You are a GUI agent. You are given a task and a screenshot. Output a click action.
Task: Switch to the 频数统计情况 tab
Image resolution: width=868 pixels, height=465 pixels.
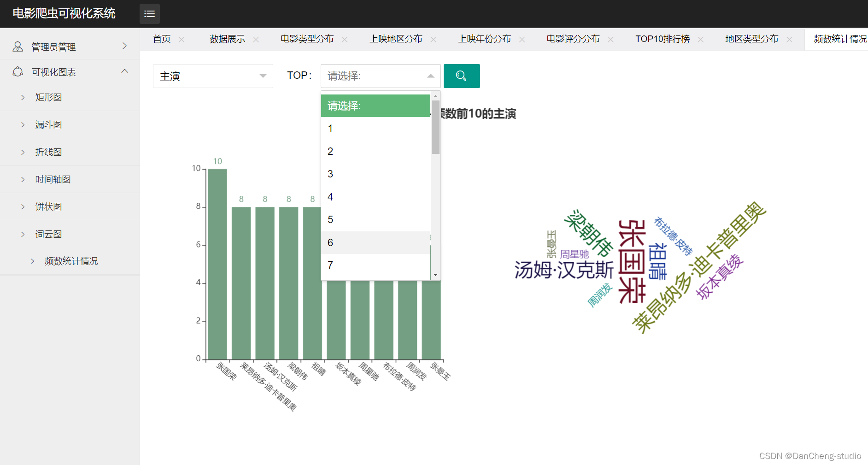coord(840,39)
